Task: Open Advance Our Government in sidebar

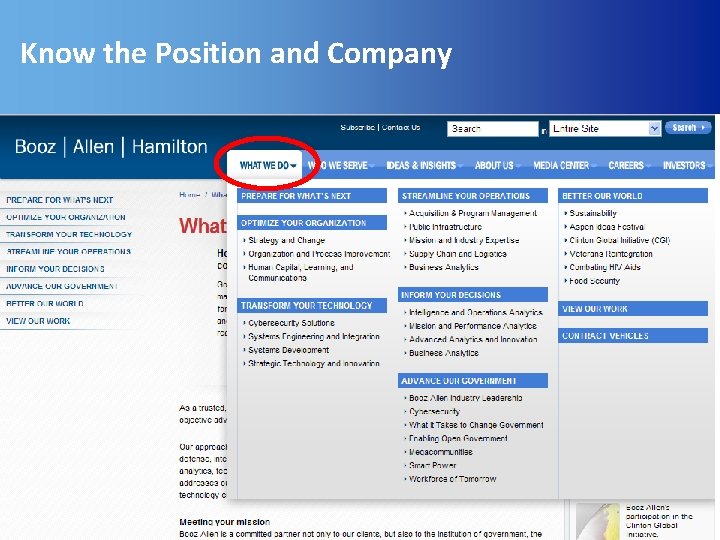Action: [x=62, y=286]
